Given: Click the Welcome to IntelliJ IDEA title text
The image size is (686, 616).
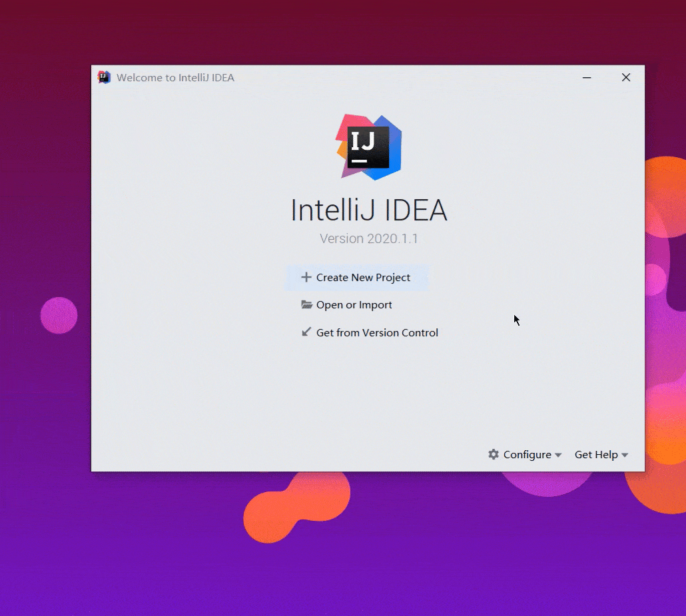Looking at the screenshot, I should point(175,77).
